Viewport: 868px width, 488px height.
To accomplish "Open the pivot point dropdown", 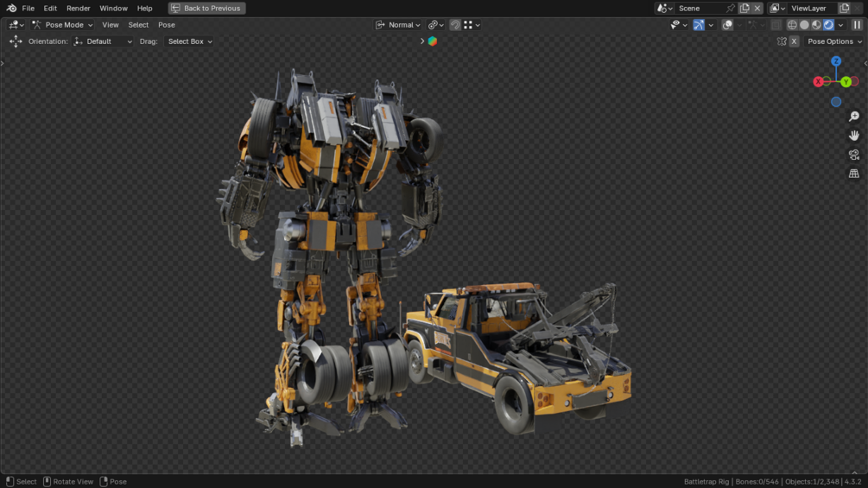I will [x=435, y=25].
